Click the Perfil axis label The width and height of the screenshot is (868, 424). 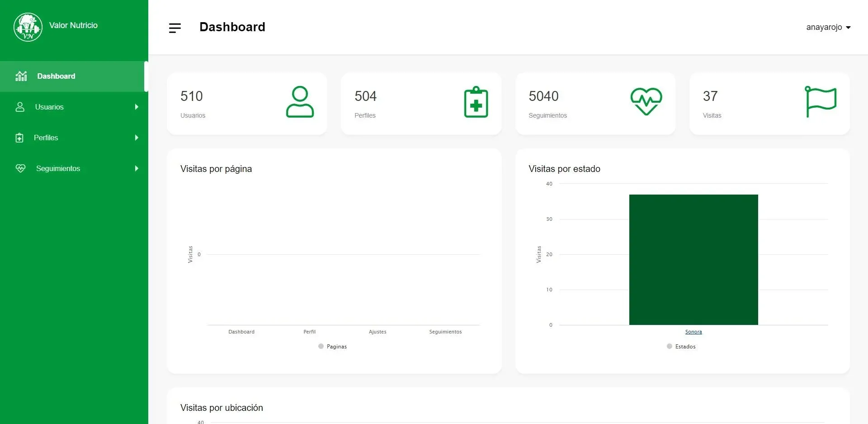coord(310,332)
